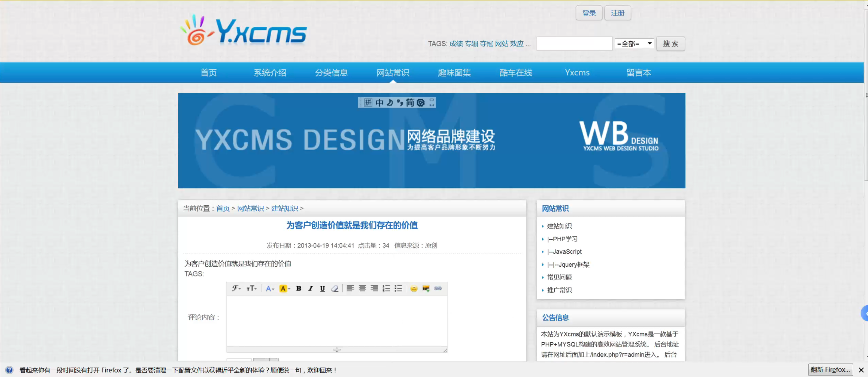Go to the 留言本 navigation menu item
868x377 pixels.
[638, 73]
